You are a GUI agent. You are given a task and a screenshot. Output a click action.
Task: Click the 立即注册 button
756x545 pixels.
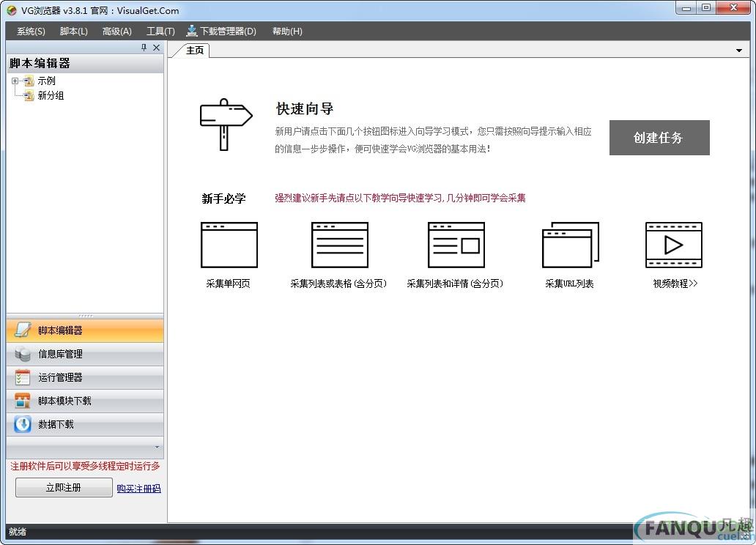click(64, 488)
